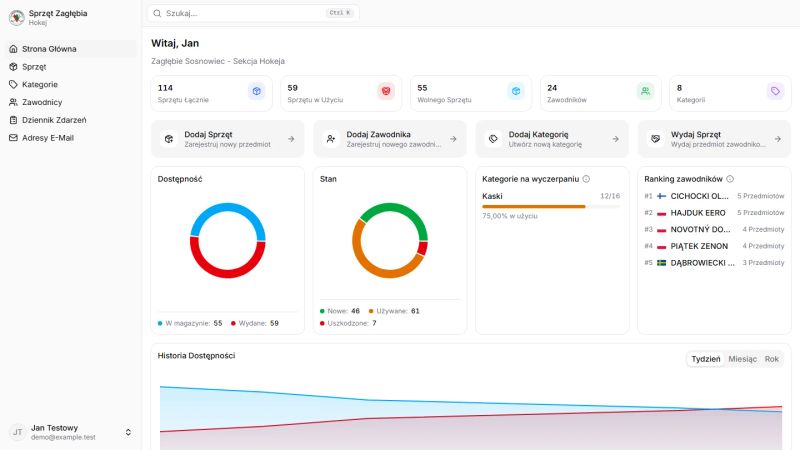
Task: Click the envelope icon beside Adresy E-Mail
Action: pyautogui.click(x=13, y=138)
